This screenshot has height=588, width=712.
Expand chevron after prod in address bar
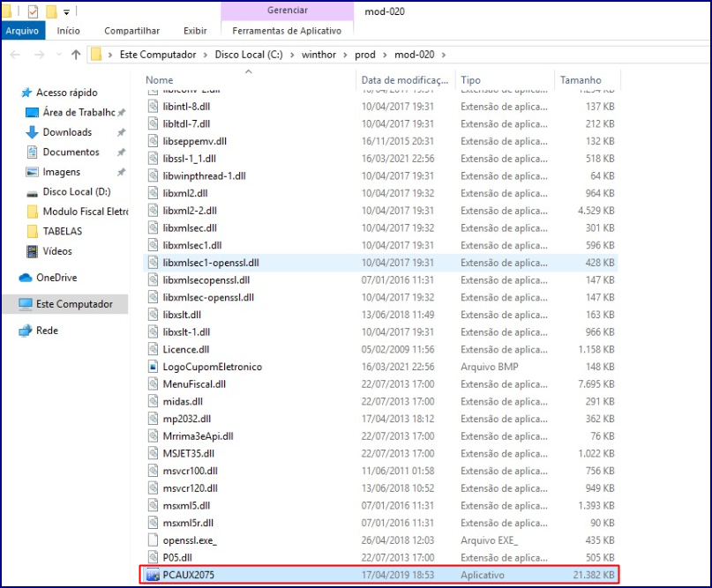coord(385,55)
